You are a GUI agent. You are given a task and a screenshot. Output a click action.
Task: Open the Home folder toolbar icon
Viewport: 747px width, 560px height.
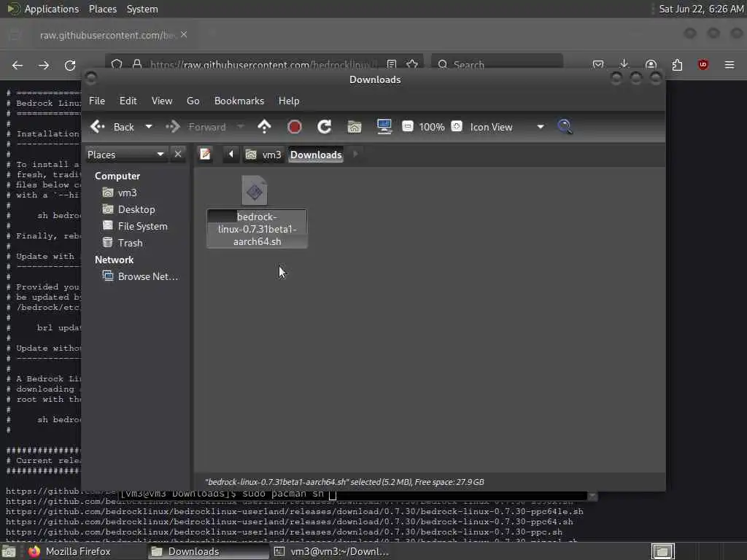click(355, 127)
